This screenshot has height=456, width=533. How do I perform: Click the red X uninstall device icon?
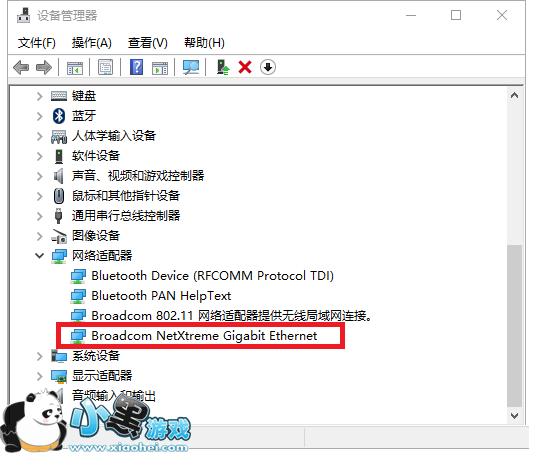click(x=245, y=67)
